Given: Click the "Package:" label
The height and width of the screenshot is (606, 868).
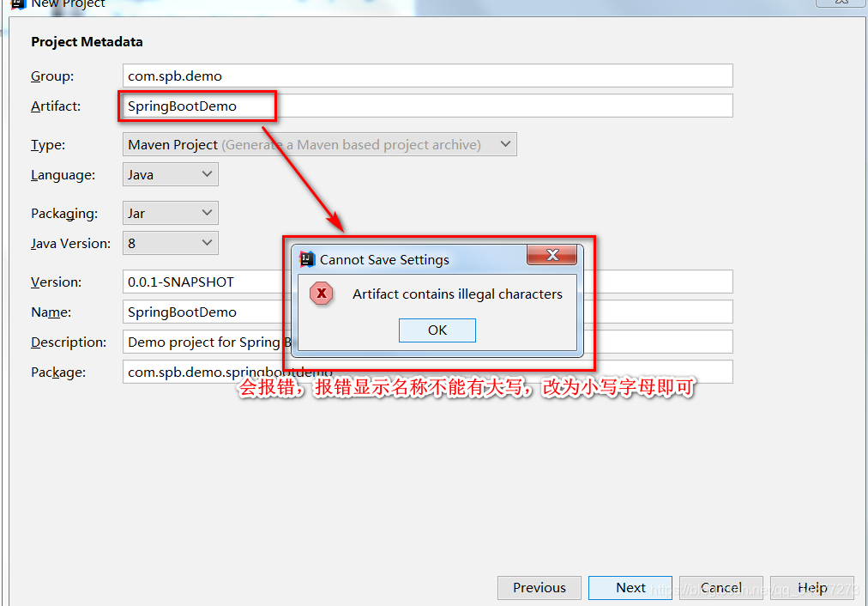Looking at the screenshot, I should point(58,373).
